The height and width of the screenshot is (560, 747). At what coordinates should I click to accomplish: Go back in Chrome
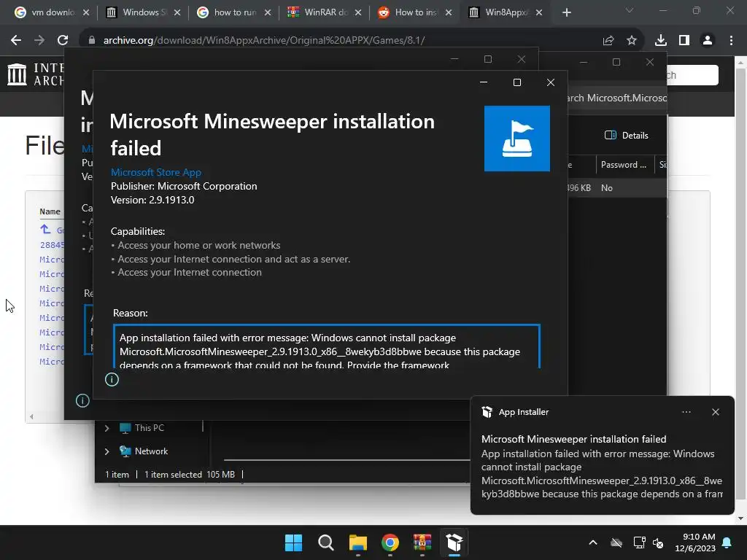tap(16, 40)
